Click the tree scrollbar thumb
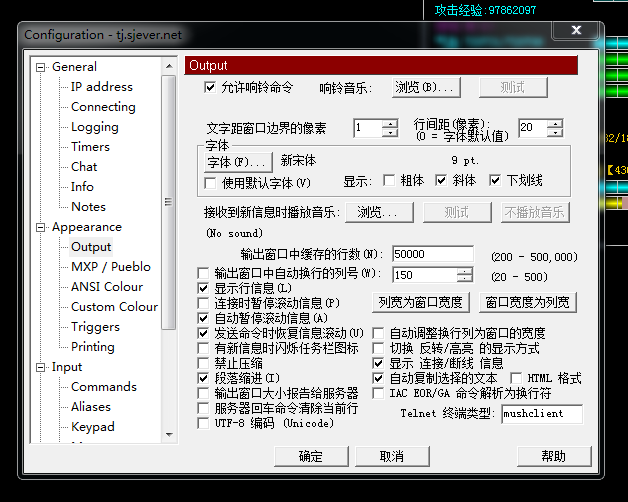Image resolution: width=628 pixels, height=502 pixels. (169, 202)
